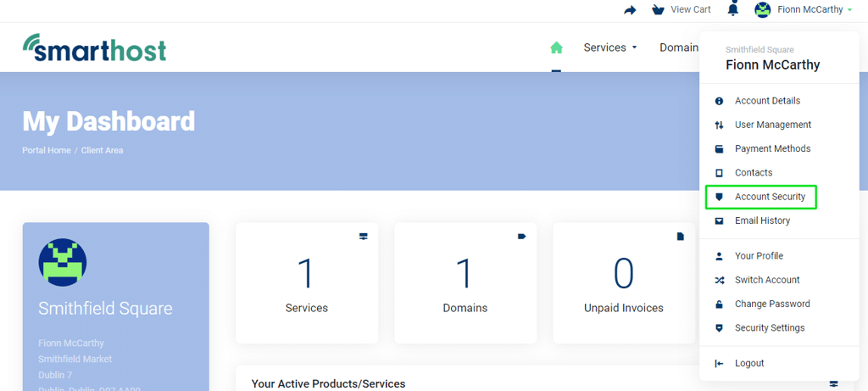This screenshot has height=391, width=868.
Task: Open the Unpaid Invoices summary card
Action: [624, 283]
